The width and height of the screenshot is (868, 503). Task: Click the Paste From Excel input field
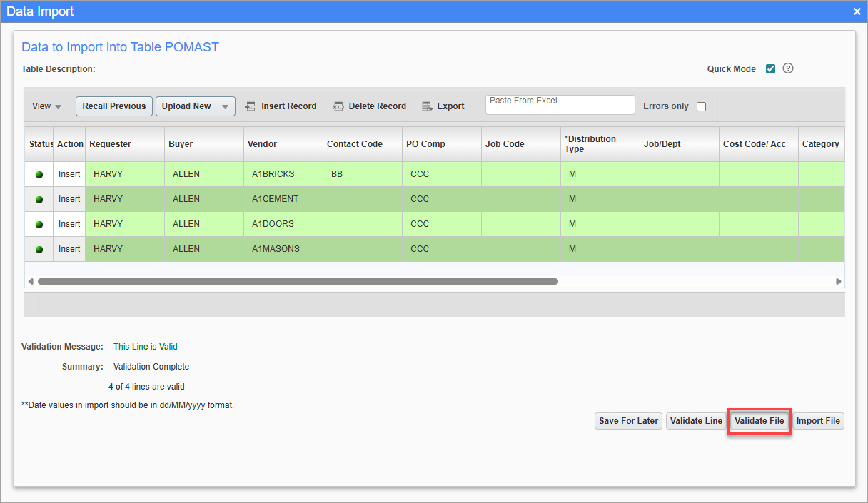click(x=560, y=104)
